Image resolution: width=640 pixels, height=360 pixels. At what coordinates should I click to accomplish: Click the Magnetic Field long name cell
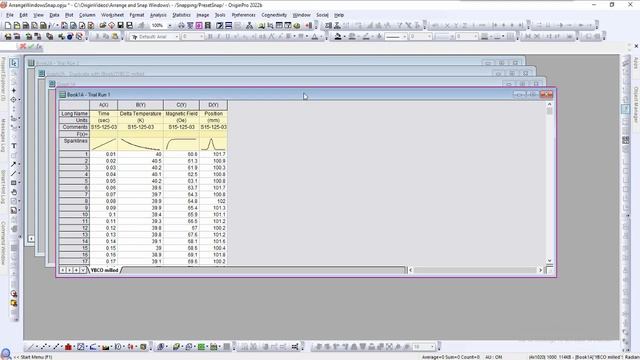181,113
